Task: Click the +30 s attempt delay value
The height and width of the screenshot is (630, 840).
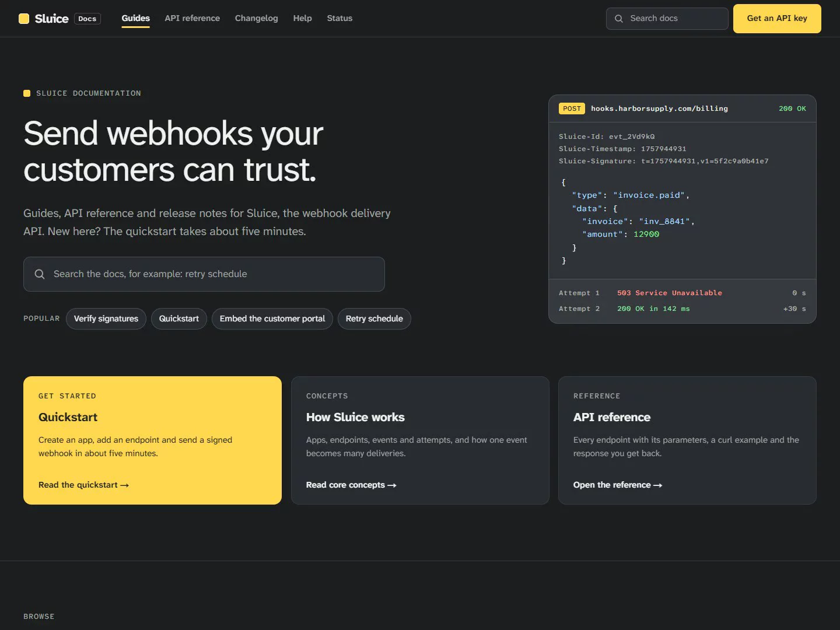Action: click(794, 309)
